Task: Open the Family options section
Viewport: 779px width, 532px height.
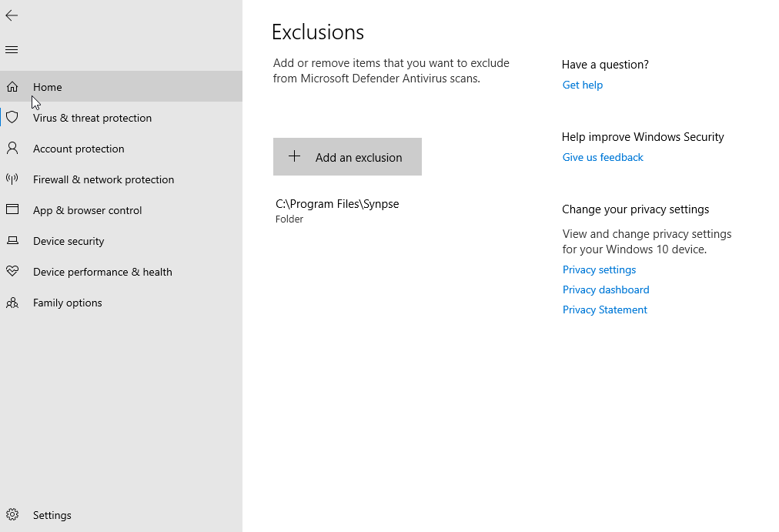Action: click(x=68, y=303)
